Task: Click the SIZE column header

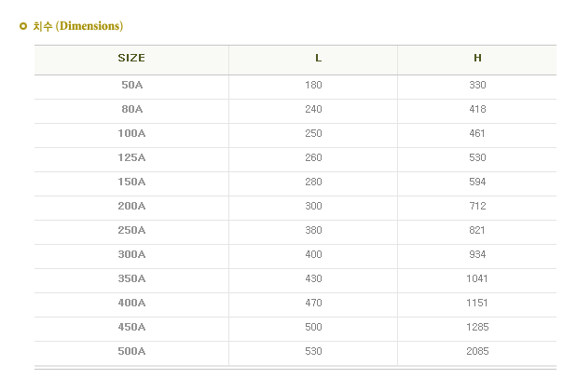Action: coord(131,58)
